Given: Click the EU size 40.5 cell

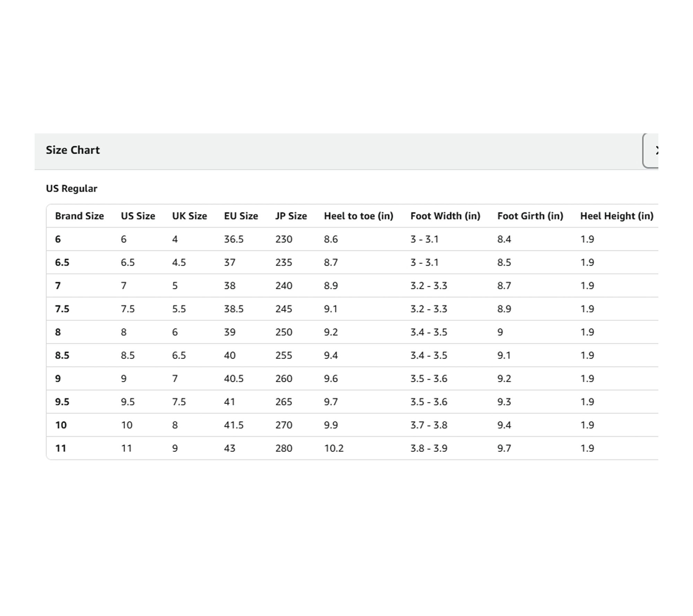Looking at the screenshot, I should (234, 379).
